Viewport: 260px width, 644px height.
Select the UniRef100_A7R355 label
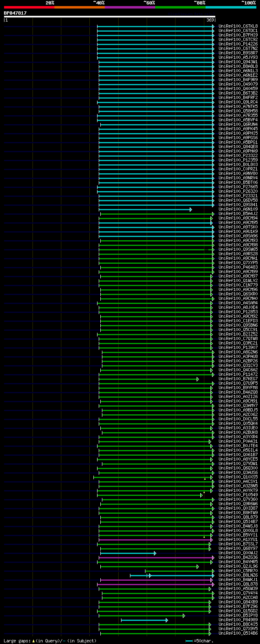click(238, 116)
